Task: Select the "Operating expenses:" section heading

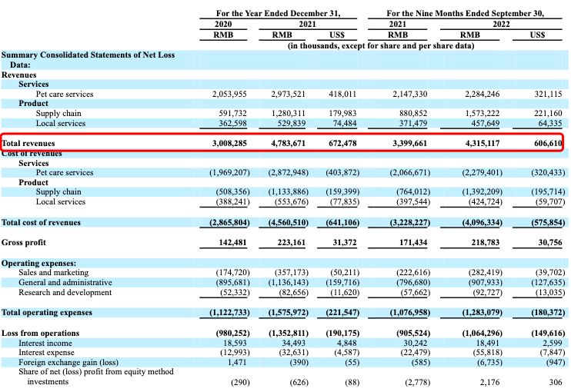Action: pyautogui.click(x=38, y=263)
